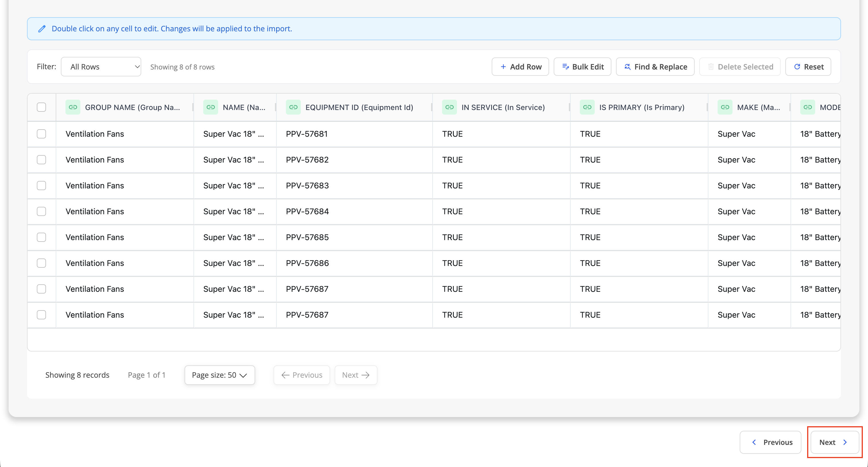Click the link icon beside GROUP NAME header
Screen dimensions: 868x467
point(73,107)
